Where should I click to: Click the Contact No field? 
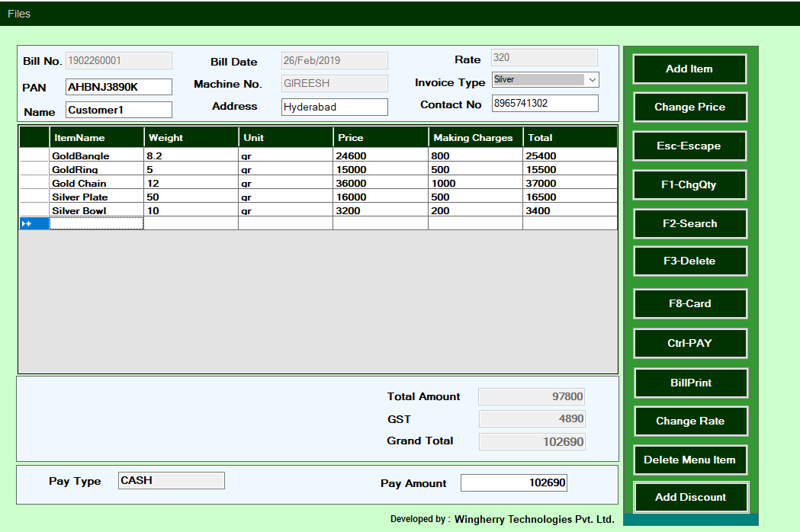click(545, 103)
